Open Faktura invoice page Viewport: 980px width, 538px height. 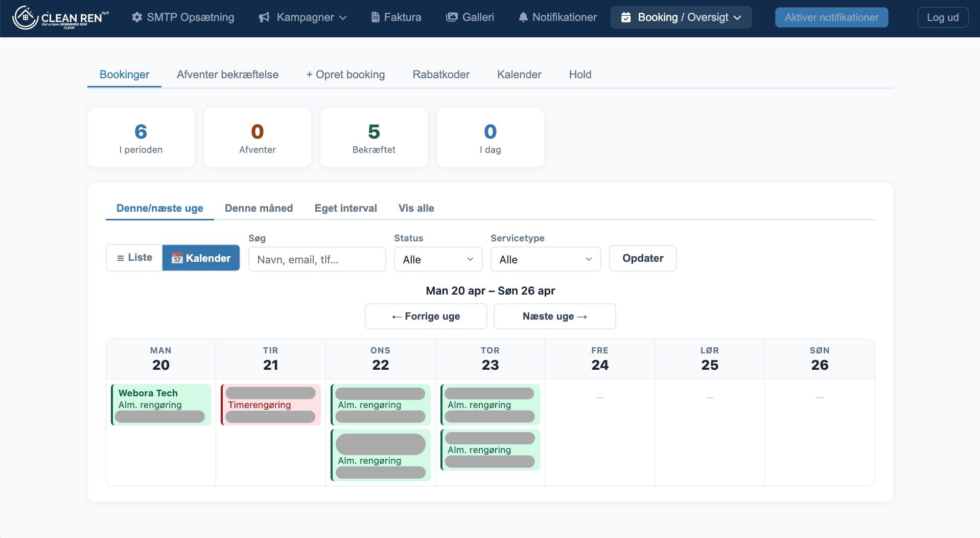pyautogui.click(x=396, y=17)
